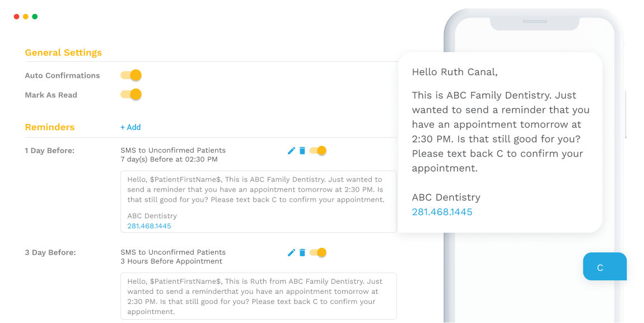The width and height of the screenshot is (644, 323).
Task: Add a new reminder
Action: point(130,127)
